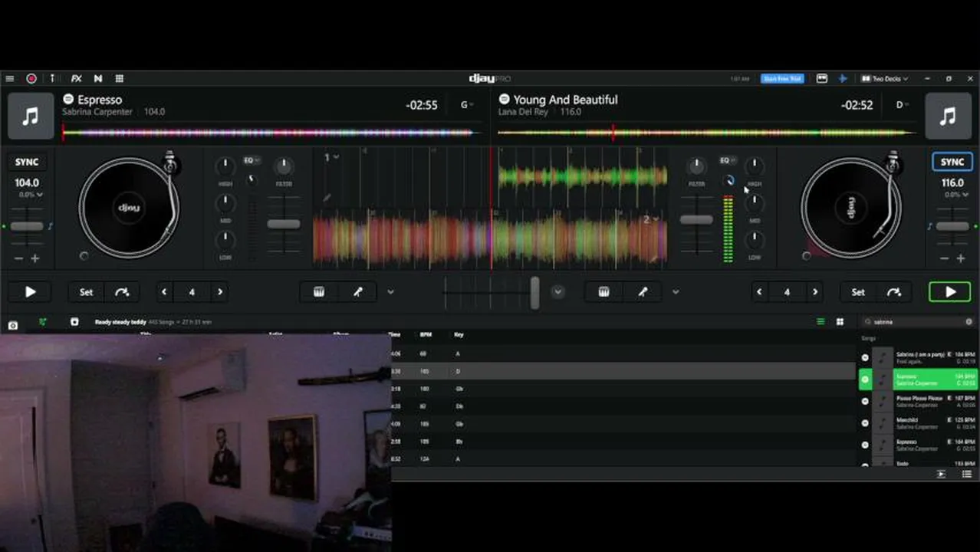Viewport: 980px width, 552px height.
Task: Click right turntable slip mode icon
Action: [806, 256]
